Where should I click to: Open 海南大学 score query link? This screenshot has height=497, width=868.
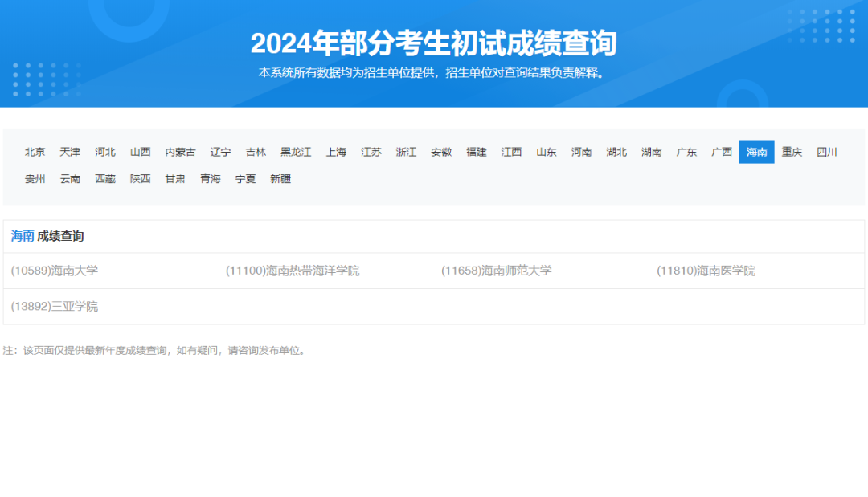54,271
